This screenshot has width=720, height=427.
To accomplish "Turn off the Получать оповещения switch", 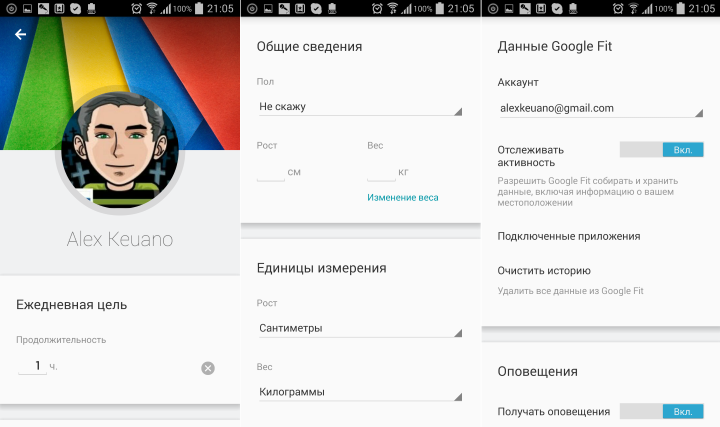I will click(x=661, y=411).
